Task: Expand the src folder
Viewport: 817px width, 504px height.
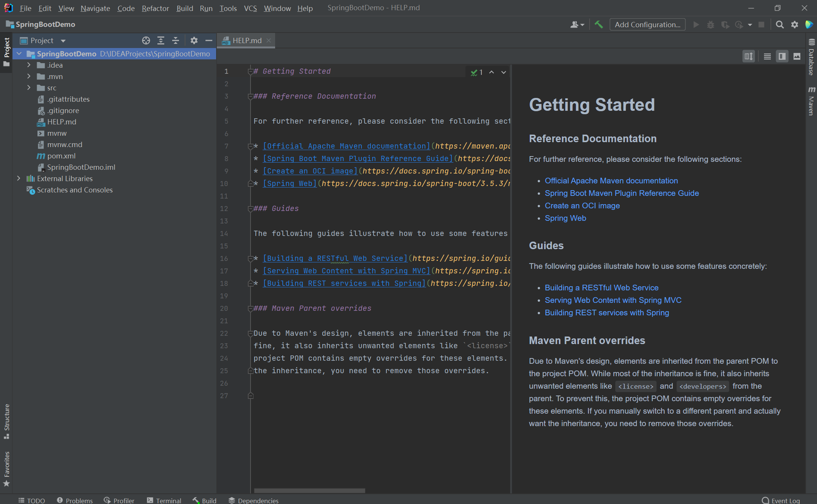Action: [29, 88]
